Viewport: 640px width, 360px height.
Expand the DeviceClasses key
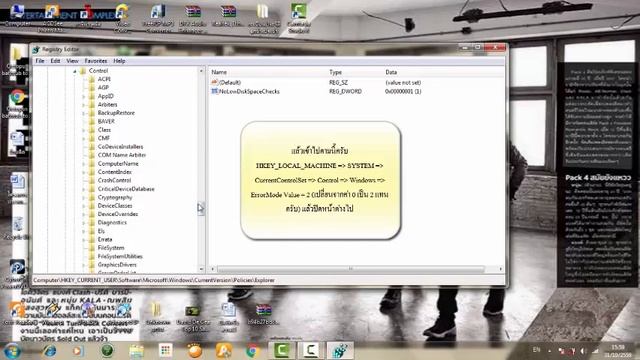(84, 206)
